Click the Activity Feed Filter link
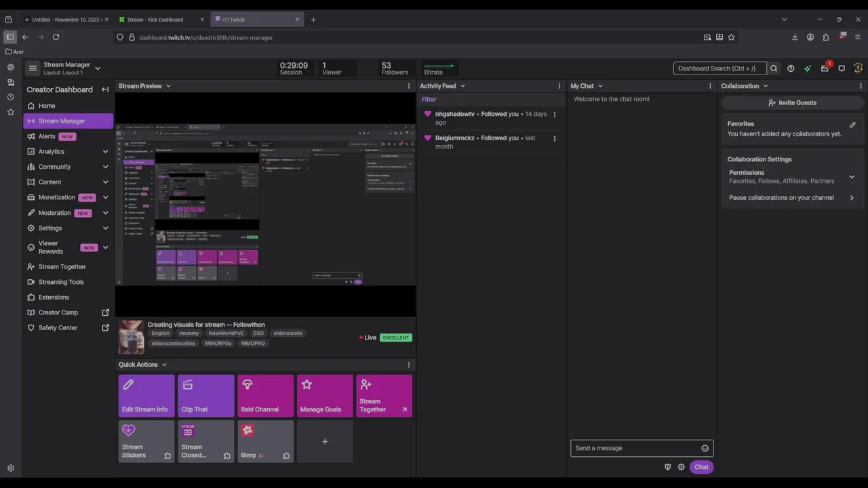 429,100
